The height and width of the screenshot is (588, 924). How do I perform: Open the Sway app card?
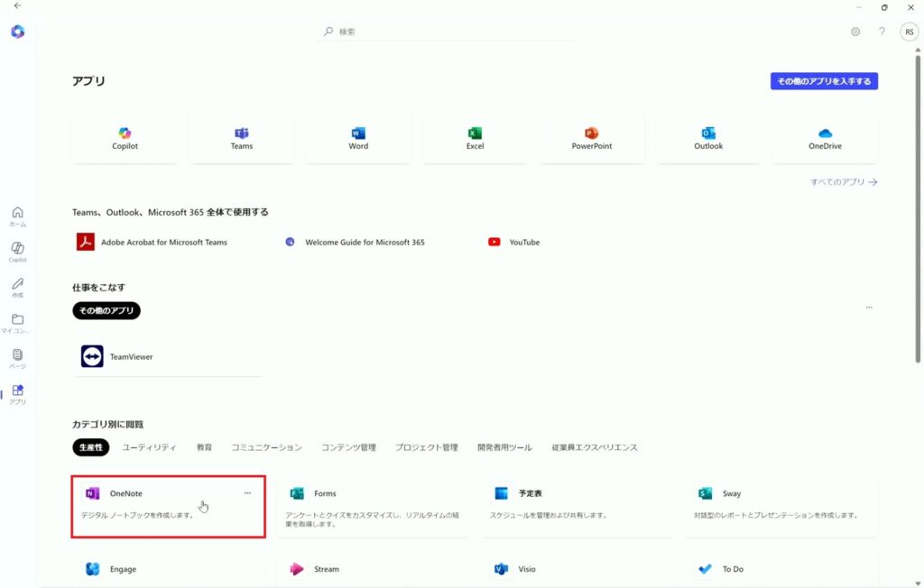point(781,507)
